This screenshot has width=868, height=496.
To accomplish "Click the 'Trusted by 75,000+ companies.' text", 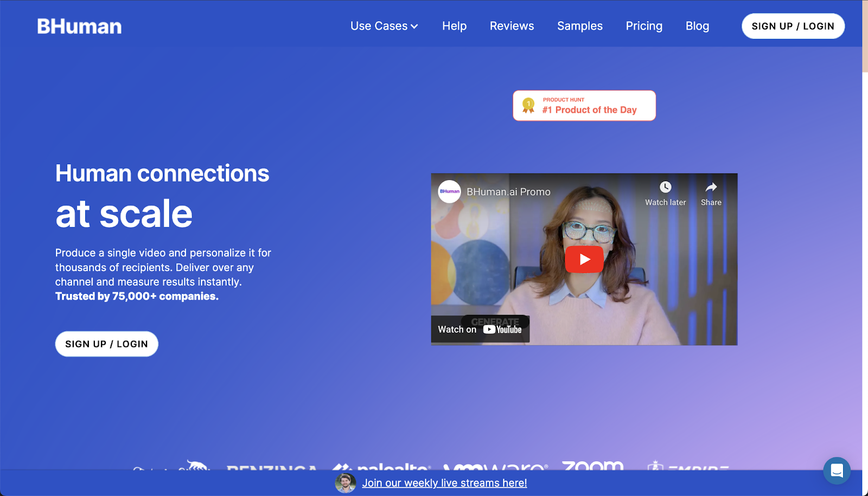I will pos(137,296).
